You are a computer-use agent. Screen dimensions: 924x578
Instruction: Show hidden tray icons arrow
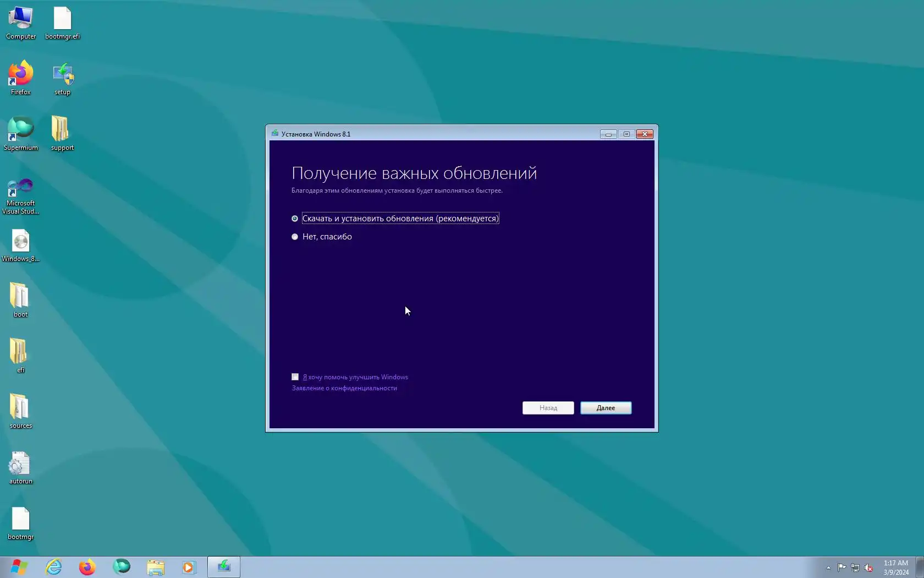[828, 568]
